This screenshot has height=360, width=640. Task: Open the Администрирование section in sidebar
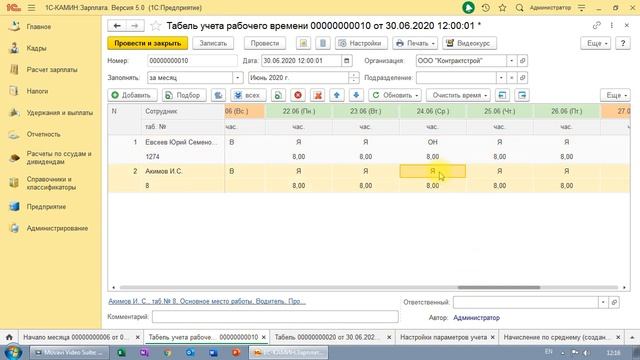[57, 228]
